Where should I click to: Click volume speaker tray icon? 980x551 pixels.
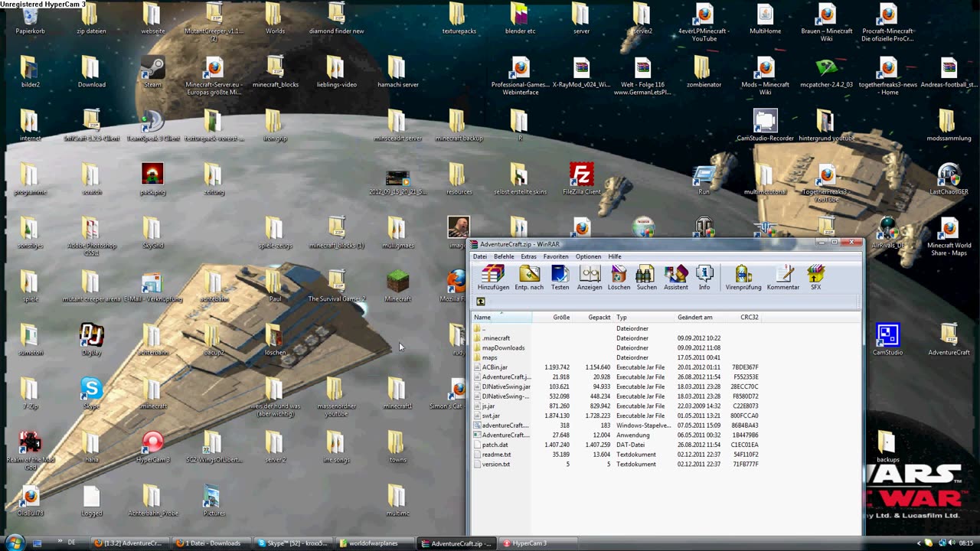(950, 543)
